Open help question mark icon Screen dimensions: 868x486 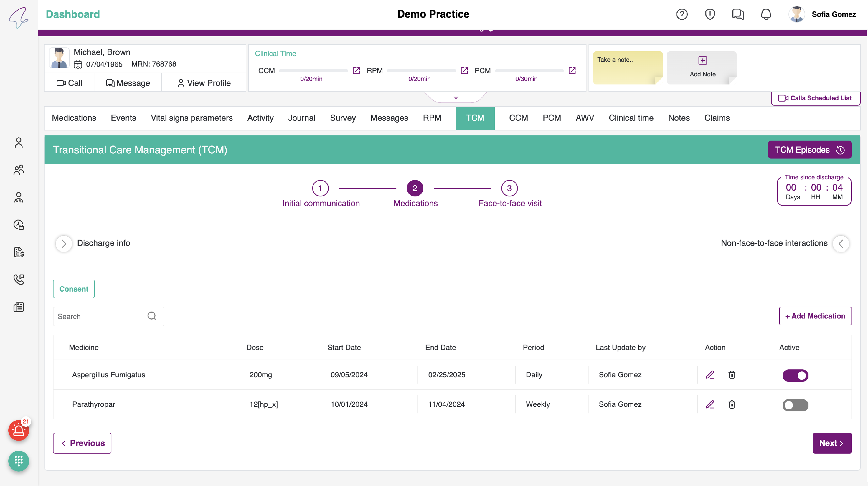[682, 14]
